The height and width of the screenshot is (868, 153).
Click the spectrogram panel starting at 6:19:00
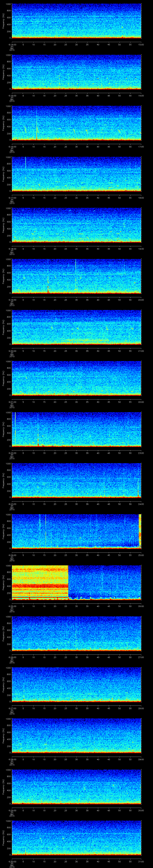click(x=76, y=276)
